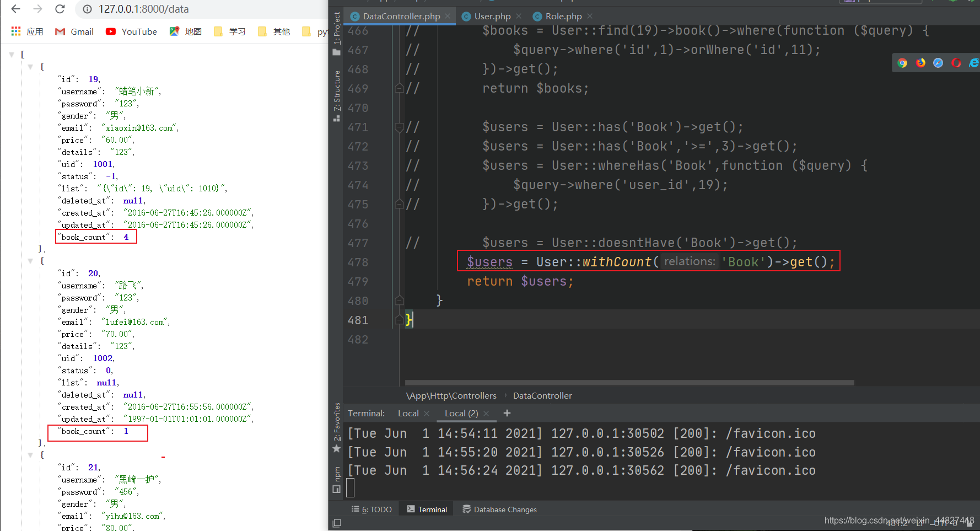
Task: Reload the browser page
Action: pos(60,9)
